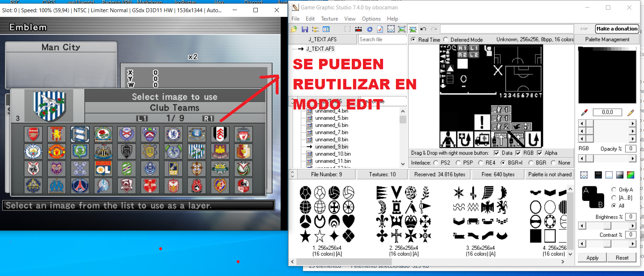This screenshot has width=644, height=276.
Task: Click the white palette preset icon
Action: (x=609, y=175)
